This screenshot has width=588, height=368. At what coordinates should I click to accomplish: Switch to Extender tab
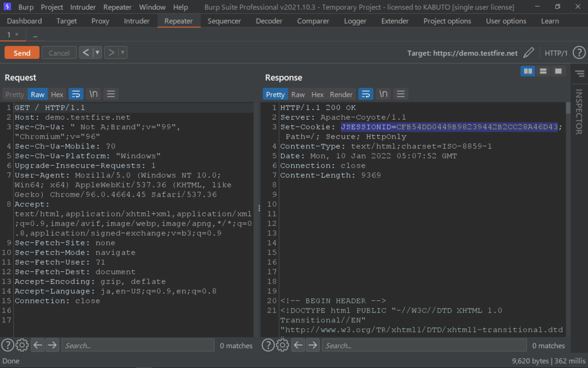click(x=395, y=21)
